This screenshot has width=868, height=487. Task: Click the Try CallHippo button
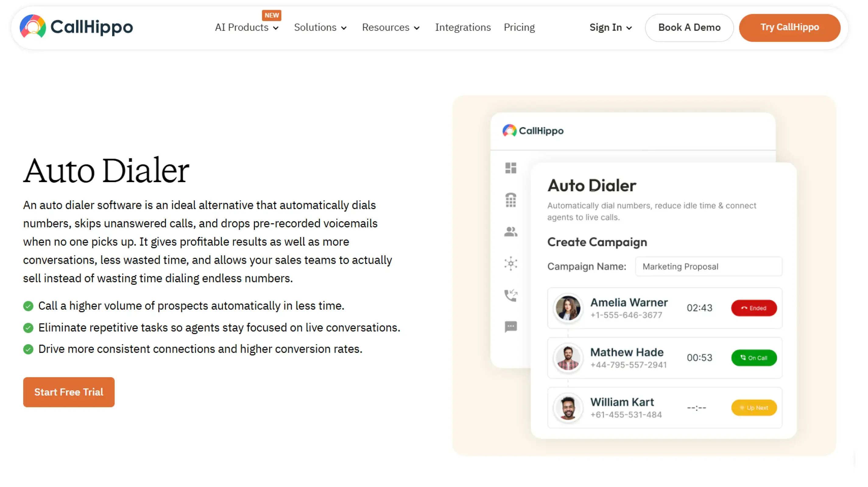(789, 27)
